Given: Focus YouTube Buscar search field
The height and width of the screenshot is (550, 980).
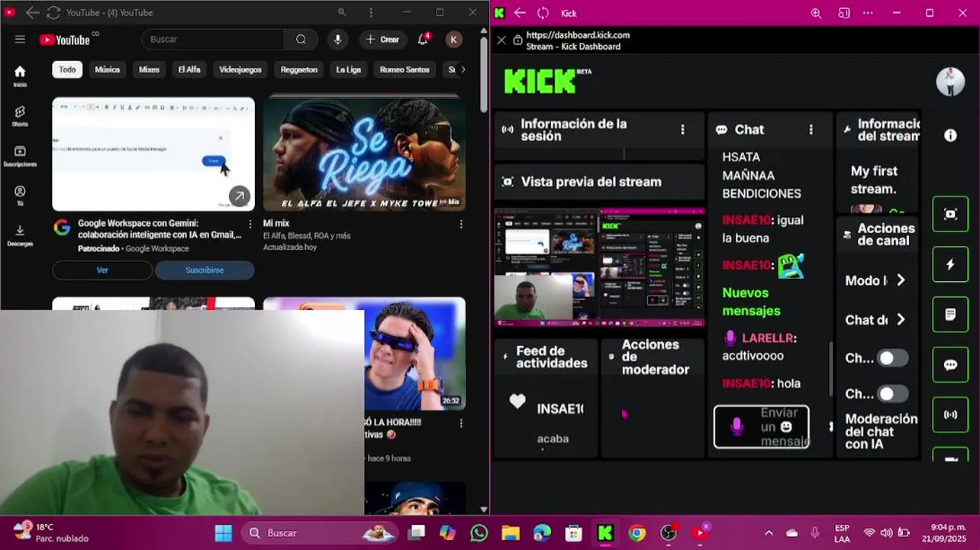Looking at the screenshot, I should pyautogui.click(x=214, y=40).
